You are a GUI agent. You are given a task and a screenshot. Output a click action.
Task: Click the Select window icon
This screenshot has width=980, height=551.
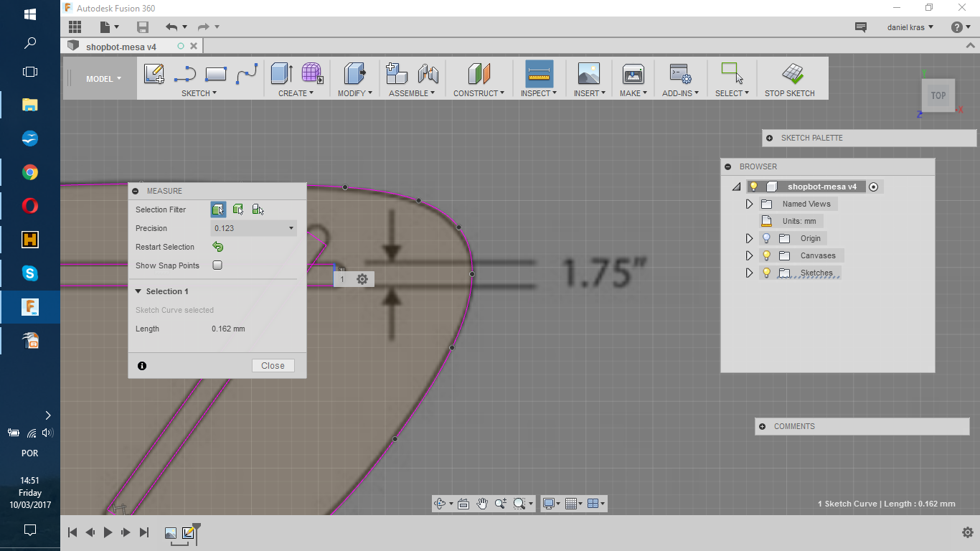(x=732, y=74)
